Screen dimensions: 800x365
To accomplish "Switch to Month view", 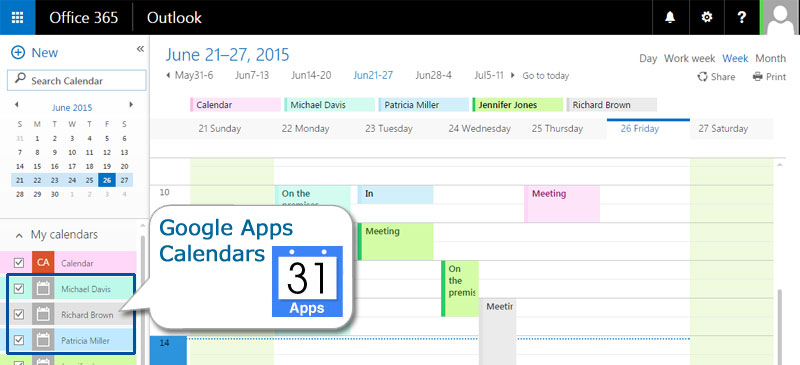I will [770, 58].
